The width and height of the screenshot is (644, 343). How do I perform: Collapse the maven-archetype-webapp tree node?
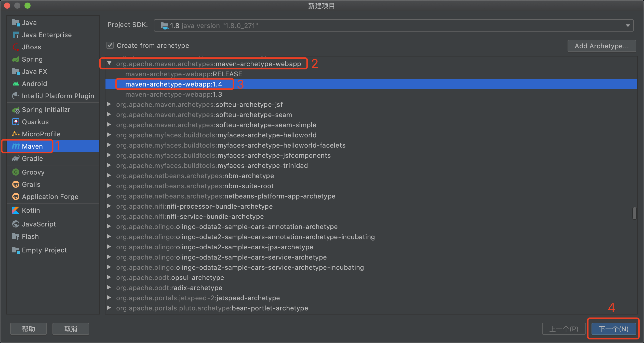tap(109, 63)
